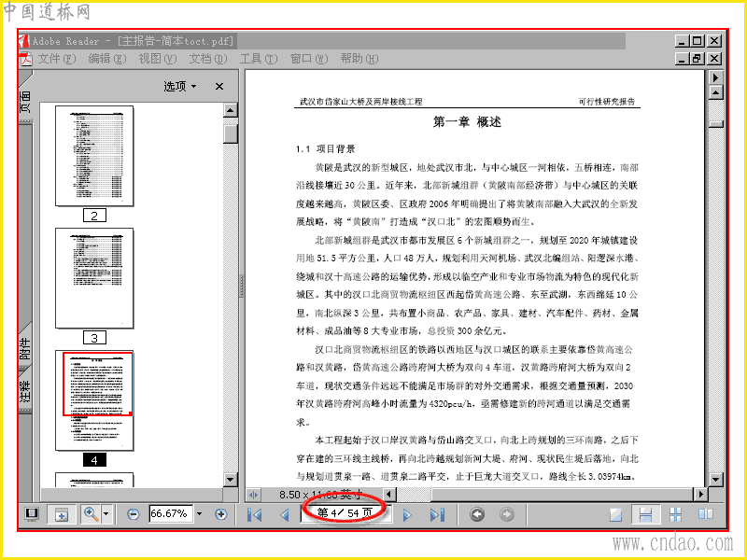The image size is (747, 560).
Task: Select the magnifier zoom tool
Action: pos(91,514)
